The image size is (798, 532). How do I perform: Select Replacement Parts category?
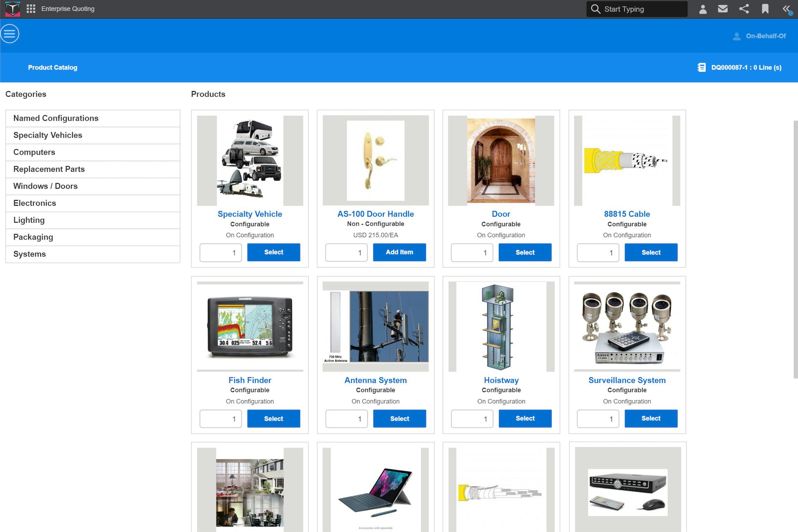pyautogui.click(x=93, y=170)
